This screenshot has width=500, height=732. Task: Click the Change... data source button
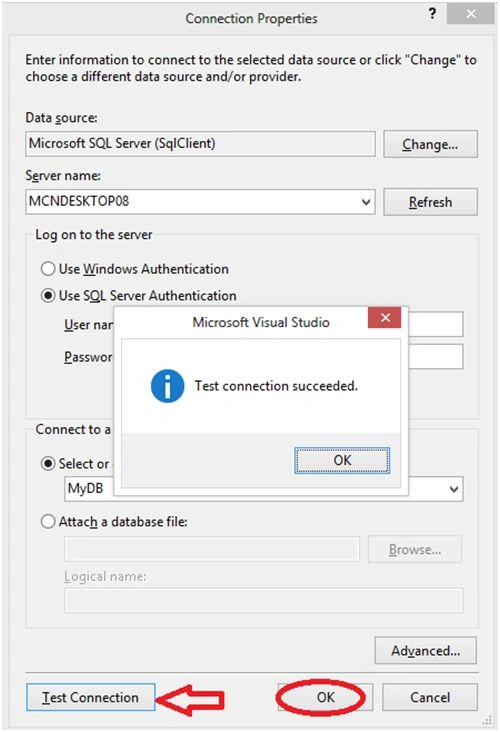click(x=430, y=144)
